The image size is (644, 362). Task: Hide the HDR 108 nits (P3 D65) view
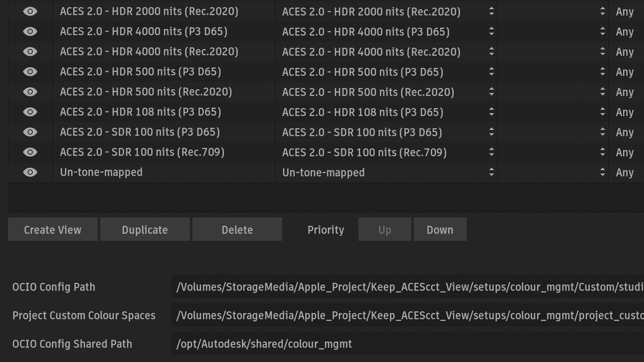30,112
